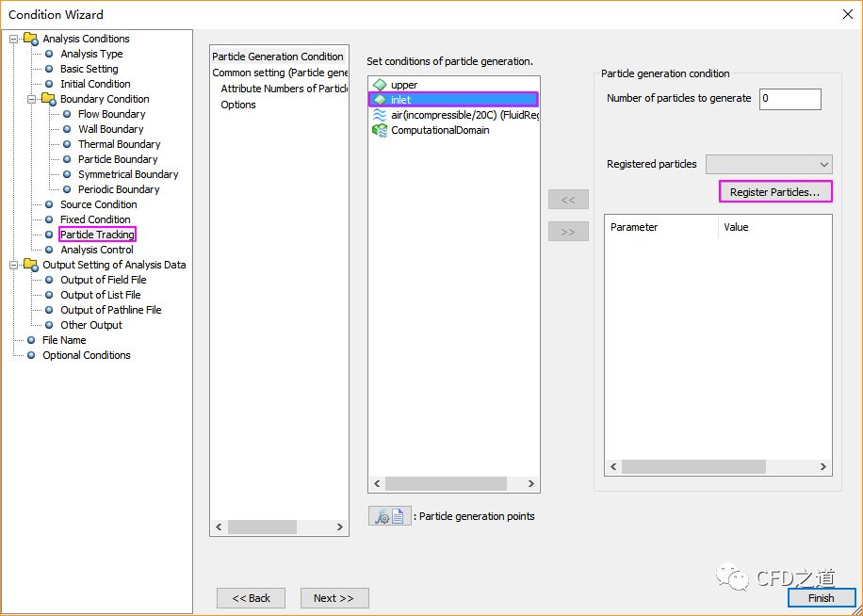
Task: Close the Condition Wizard window
Action: pos(848,14)
